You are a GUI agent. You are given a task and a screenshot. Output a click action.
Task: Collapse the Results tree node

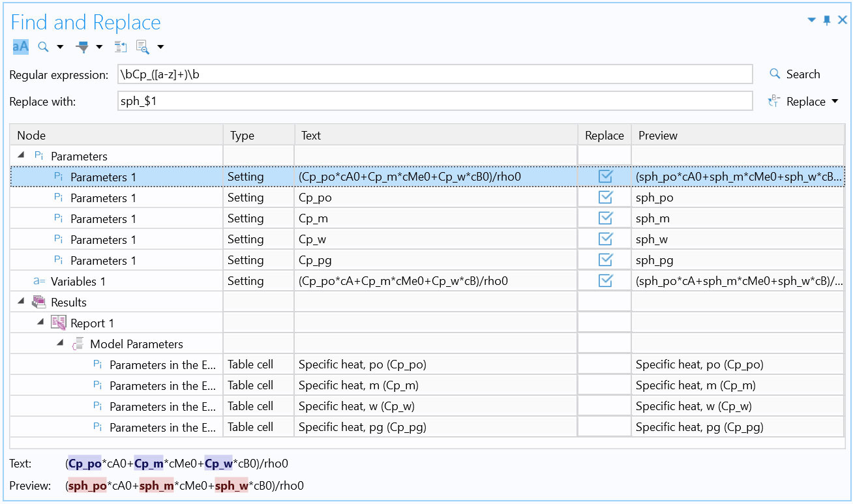click(21, 302)
